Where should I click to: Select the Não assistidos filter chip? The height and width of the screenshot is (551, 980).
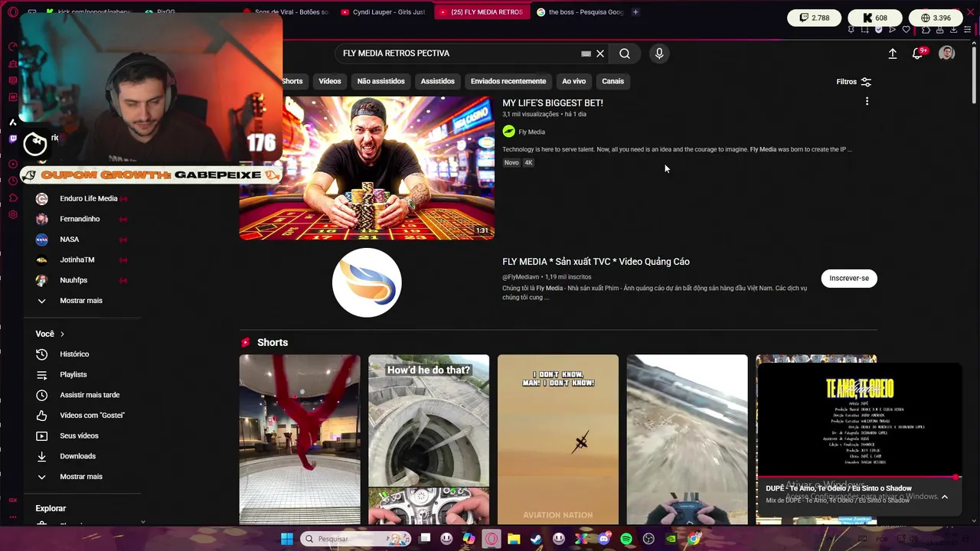coord(381,81)
